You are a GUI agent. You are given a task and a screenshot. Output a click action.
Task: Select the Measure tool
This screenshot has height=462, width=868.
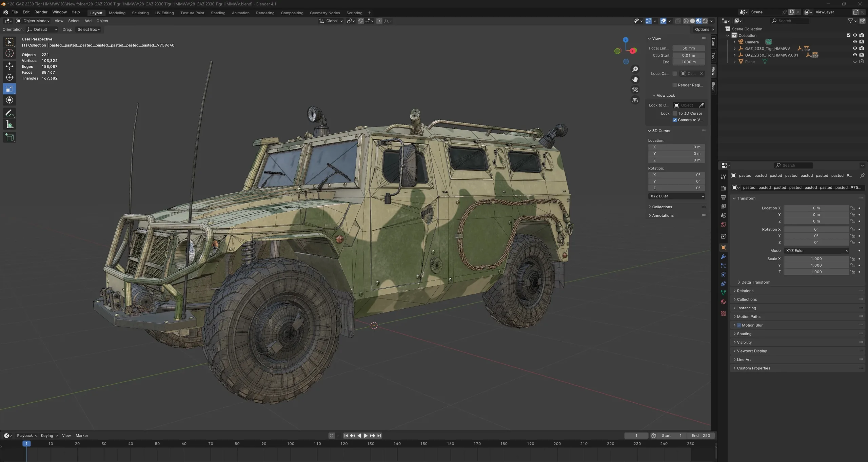click(x=9, y=124)
